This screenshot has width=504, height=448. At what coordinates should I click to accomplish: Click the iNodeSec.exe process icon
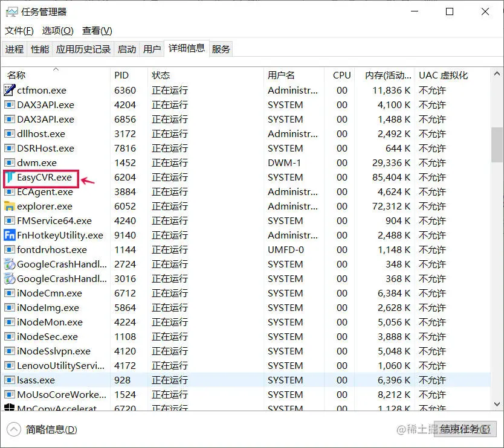(9, 336)
